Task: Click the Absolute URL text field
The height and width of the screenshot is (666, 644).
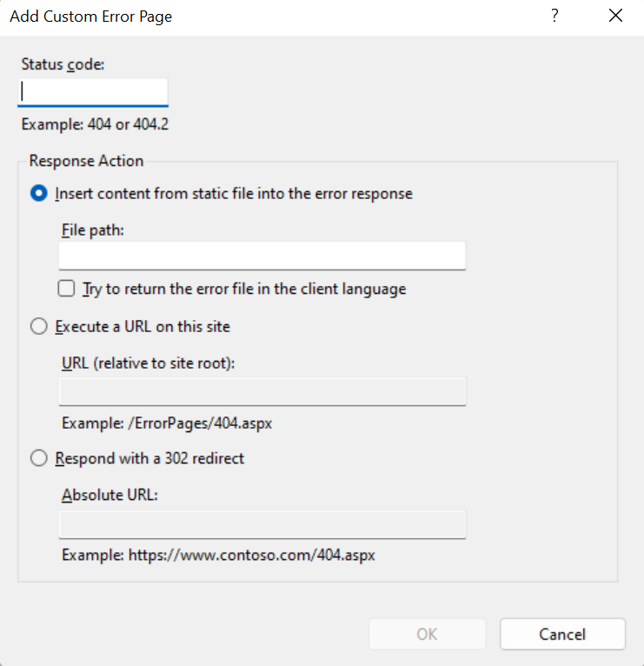Action: 262,524
